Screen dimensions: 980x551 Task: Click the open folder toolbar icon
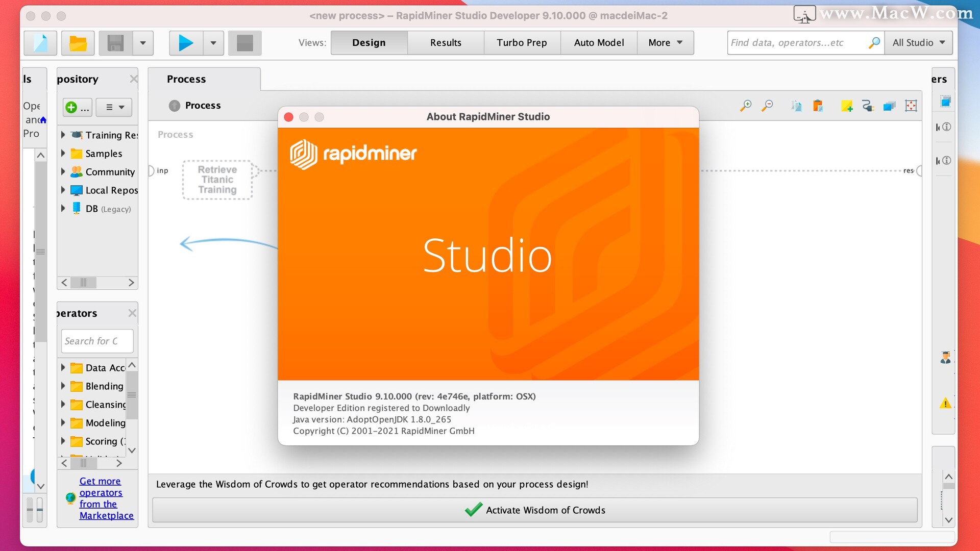coord(78,43)
